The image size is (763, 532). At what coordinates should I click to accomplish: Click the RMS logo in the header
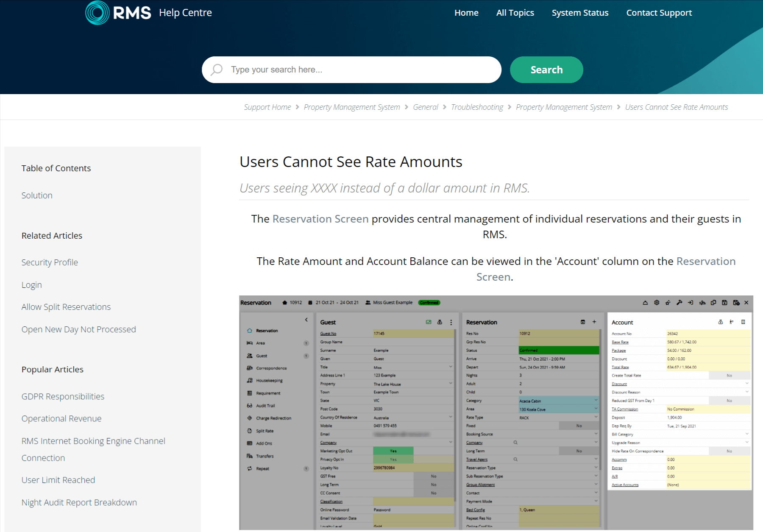(118, 13)
